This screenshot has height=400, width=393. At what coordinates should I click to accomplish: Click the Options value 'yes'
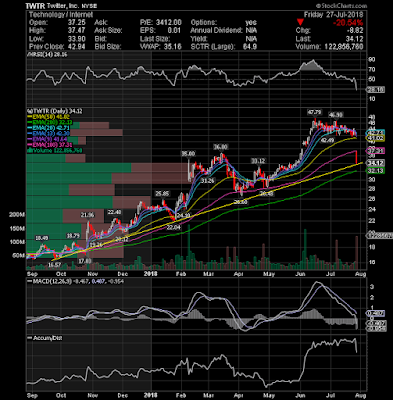[251, 23]
